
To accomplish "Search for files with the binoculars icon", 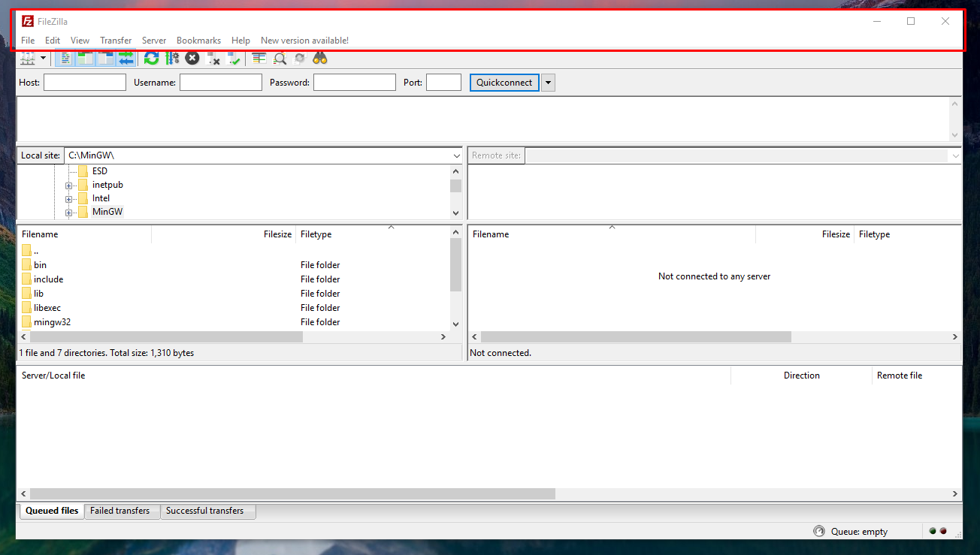I will click(319, 58).
